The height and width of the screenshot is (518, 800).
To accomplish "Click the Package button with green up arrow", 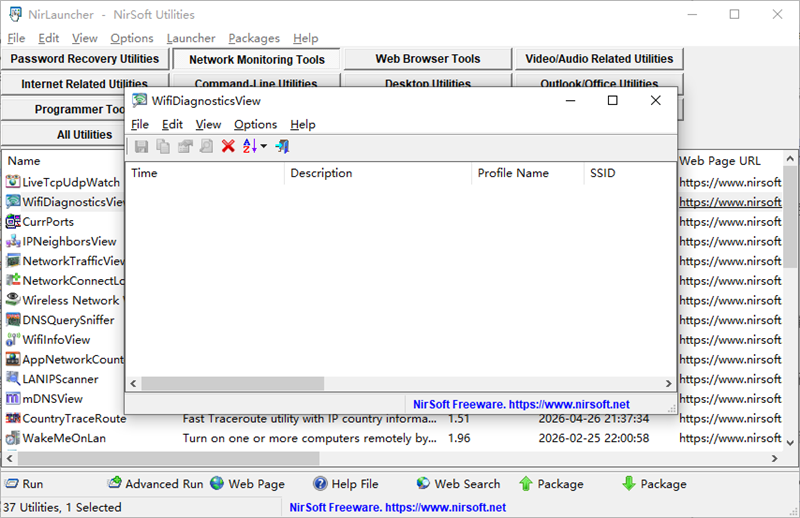I will point(551,484).
